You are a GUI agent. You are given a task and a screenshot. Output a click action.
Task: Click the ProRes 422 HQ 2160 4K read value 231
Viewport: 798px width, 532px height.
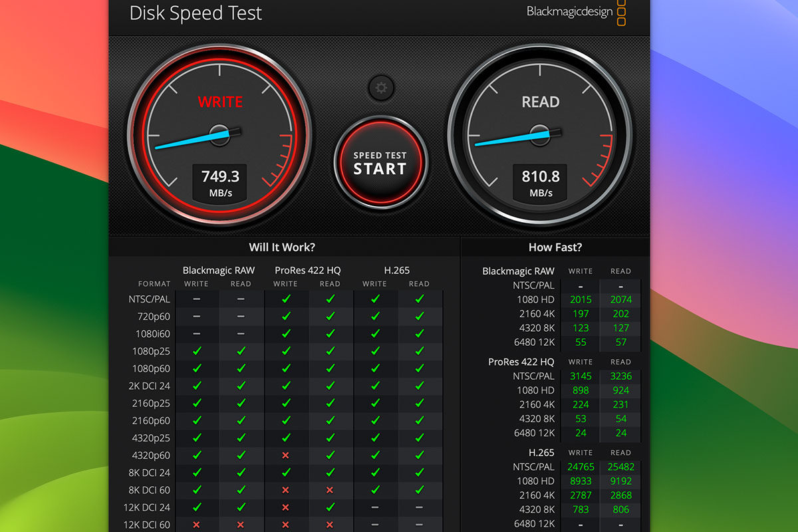point(620,405)
